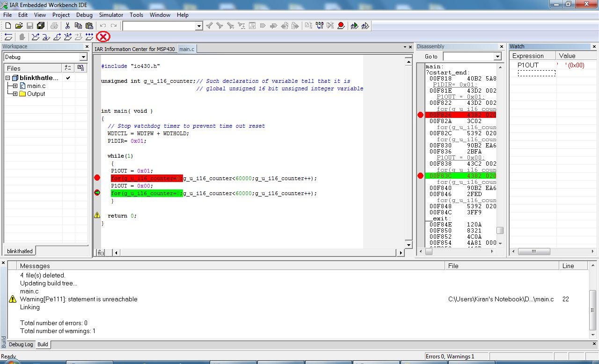This screenshot has height=364, width=599.
Task: Switch to the Debug Log tab
Action: click(x=21, y=344)
